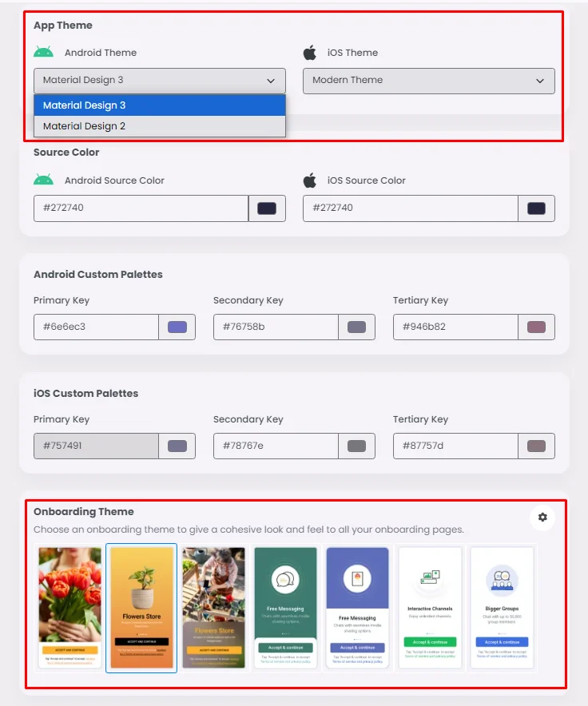Edit iOS Source Color hex field
588x706 pixels.
(x=411, y=208)
